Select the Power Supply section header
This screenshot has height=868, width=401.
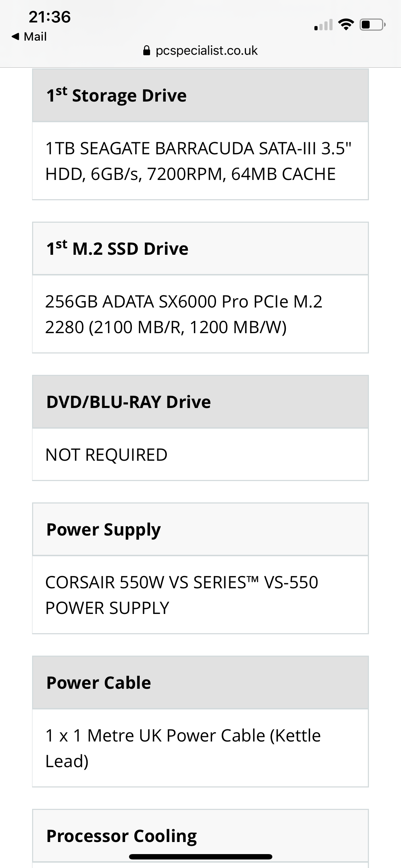[200, 529]
